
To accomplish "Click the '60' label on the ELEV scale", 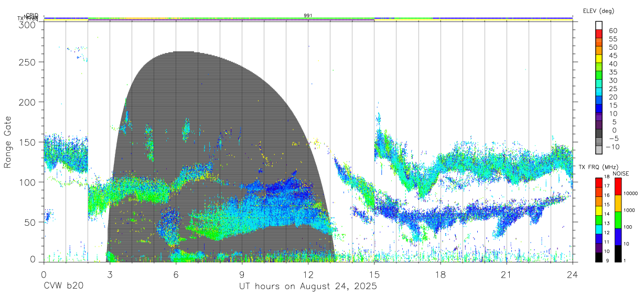I will click(x=613, y=30).
